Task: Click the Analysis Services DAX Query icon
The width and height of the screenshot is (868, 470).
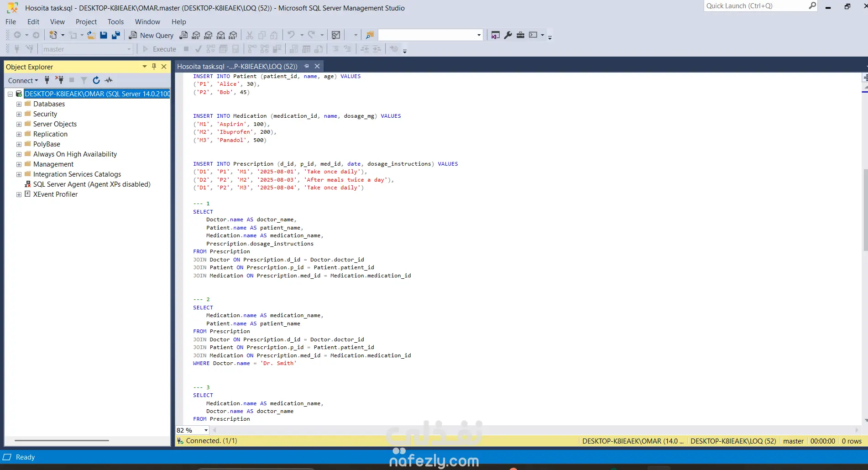Action: [x=233, y=35]
